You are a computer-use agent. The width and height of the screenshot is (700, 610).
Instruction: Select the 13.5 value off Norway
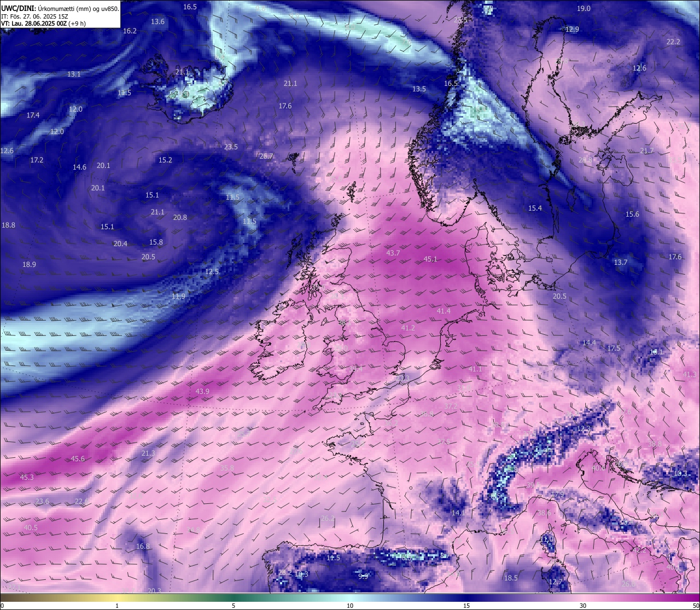click(x=419, y=89)
